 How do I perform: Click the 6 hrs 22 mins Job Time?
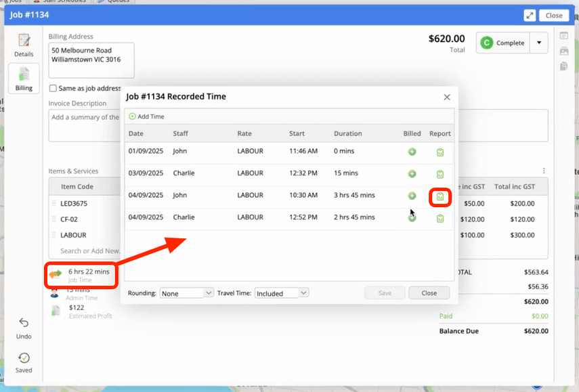pos(88,271)
